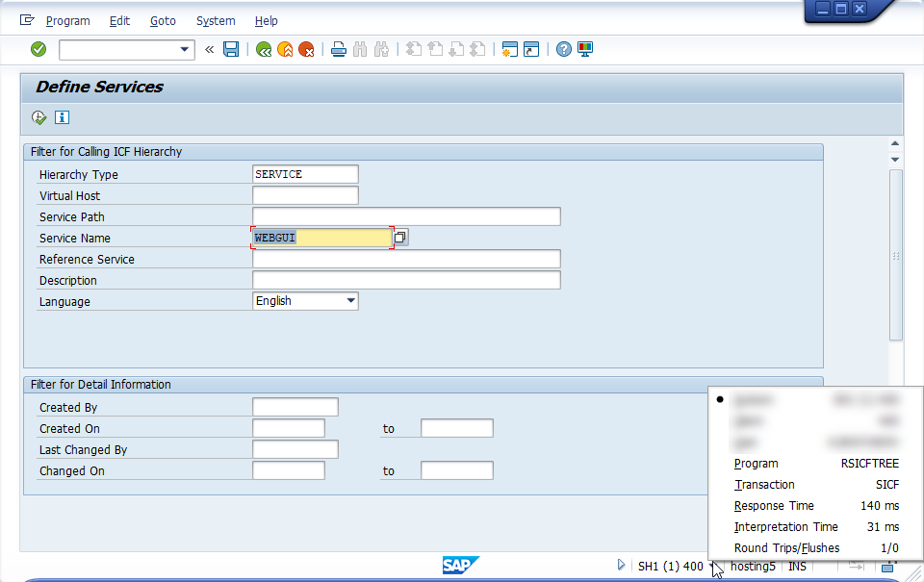Click the Service Path input field
The width and height of the screenshot is (924, 582).
(x=406, y=216)
